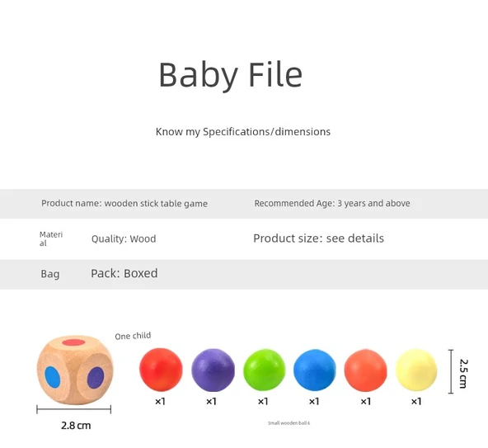Click the wooden color dice image
This screenshot has height=448, width=488.
coord(75,370)
